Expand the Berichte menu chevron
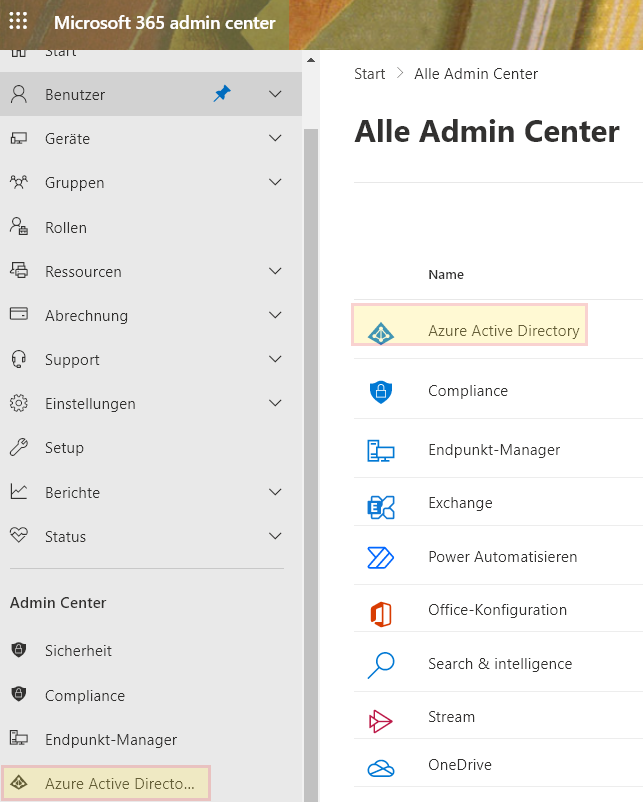The height and width of the screenshot is (802, 643). pyautogui.click(x=275, y=492)
